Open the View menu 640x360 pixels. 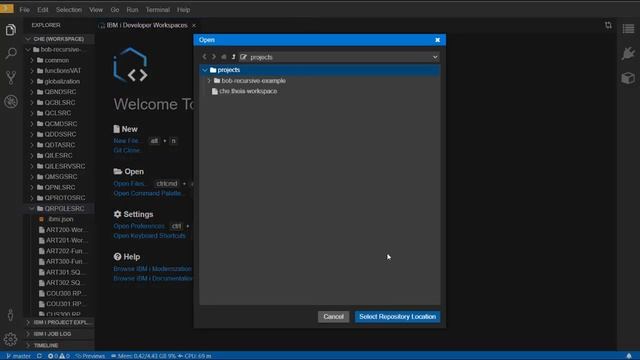tap(96, 9)
